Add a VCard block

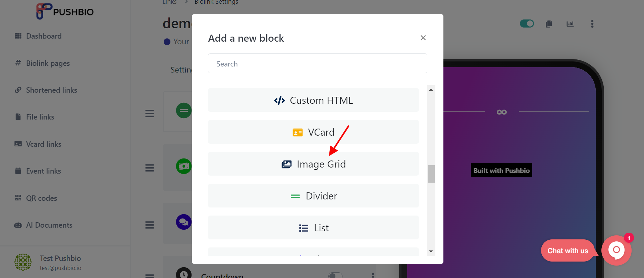point(313,132)
